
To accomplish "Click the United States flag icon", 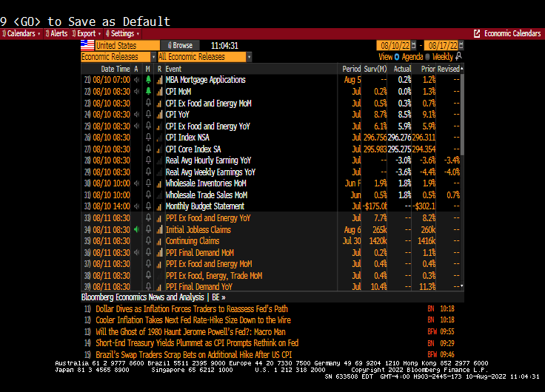I will point(87,45).
